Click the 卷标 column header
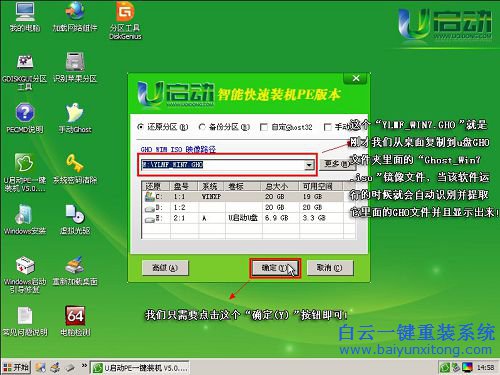The image size is (500, 375). point(243,186)
